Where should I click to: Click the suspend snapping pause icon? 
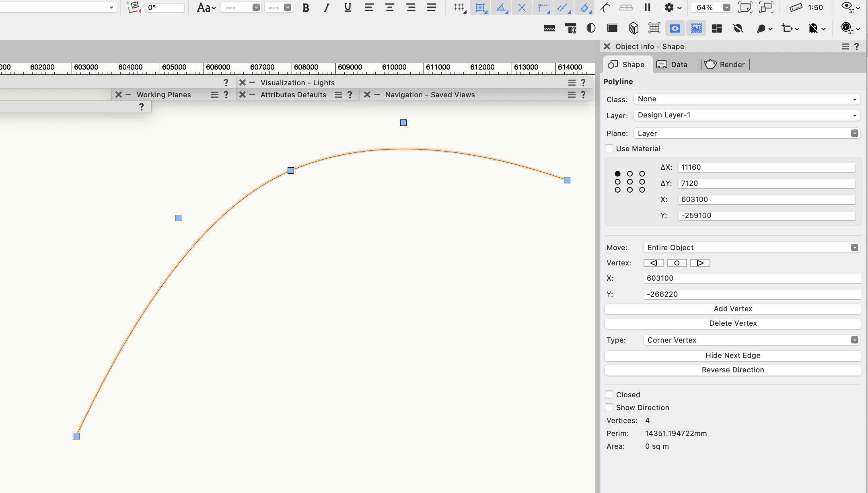tap(647, 7)
